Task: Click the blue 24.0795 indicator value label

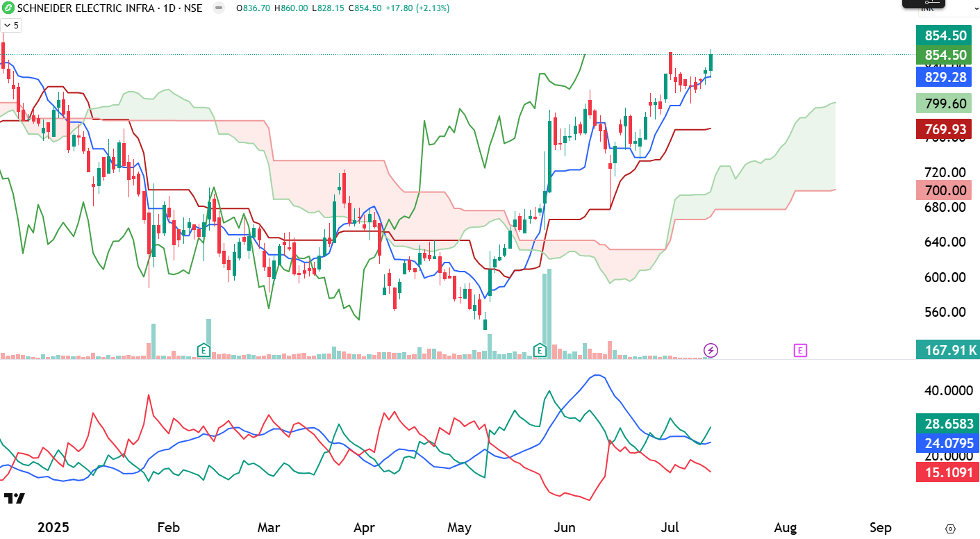Action: (947, 442)
